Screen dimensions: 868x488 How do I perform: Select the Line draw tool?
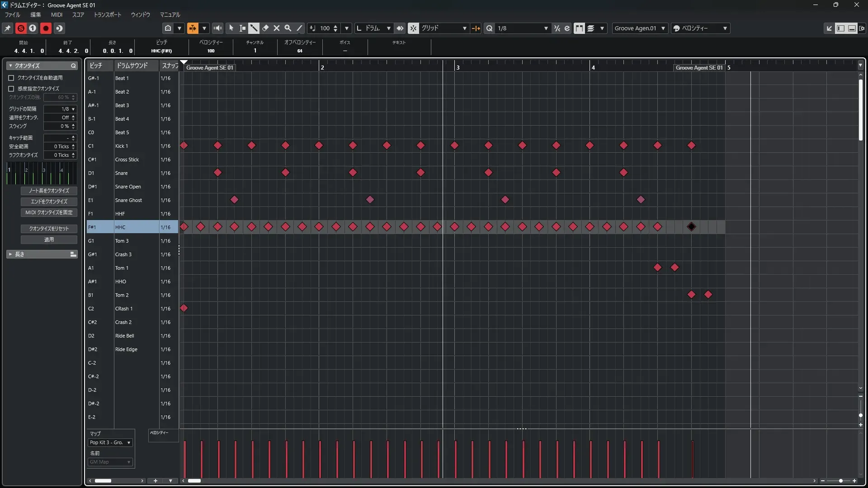click(x=299, y=28)
